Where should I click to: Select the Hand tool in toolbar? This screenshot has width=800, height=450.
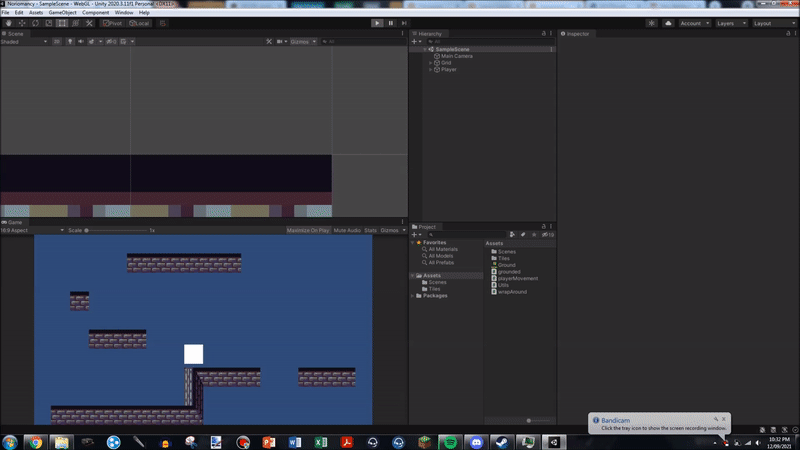[7, 22]
